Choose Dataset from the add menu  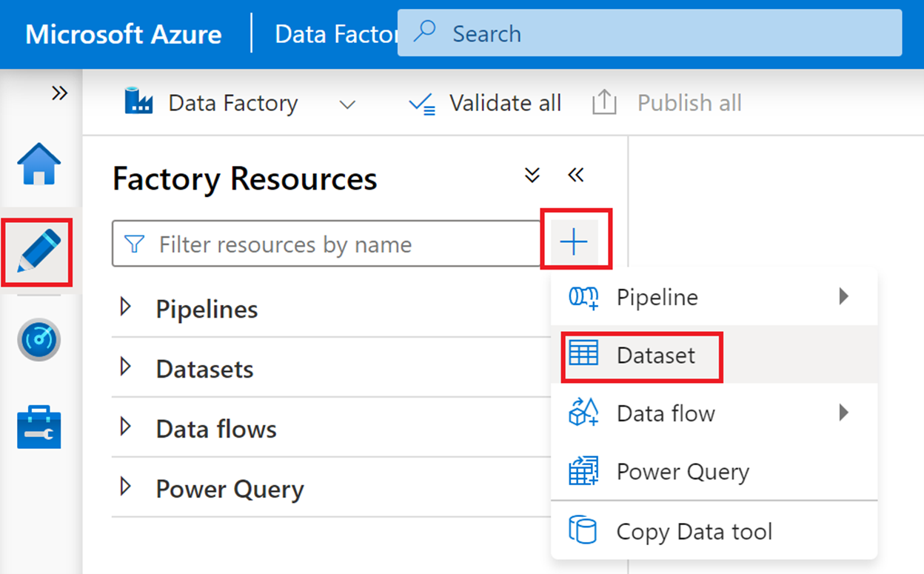tap(714, 355)
